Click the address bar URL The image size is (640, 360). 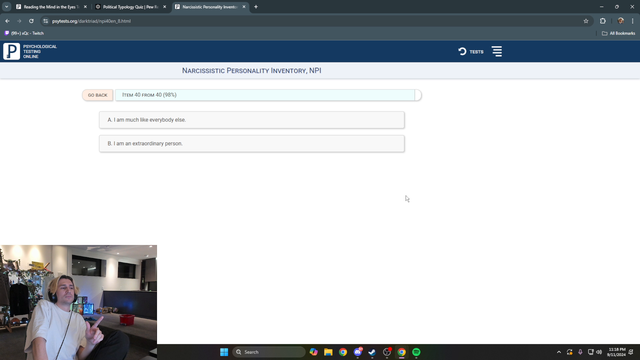[x=91, y=21]
